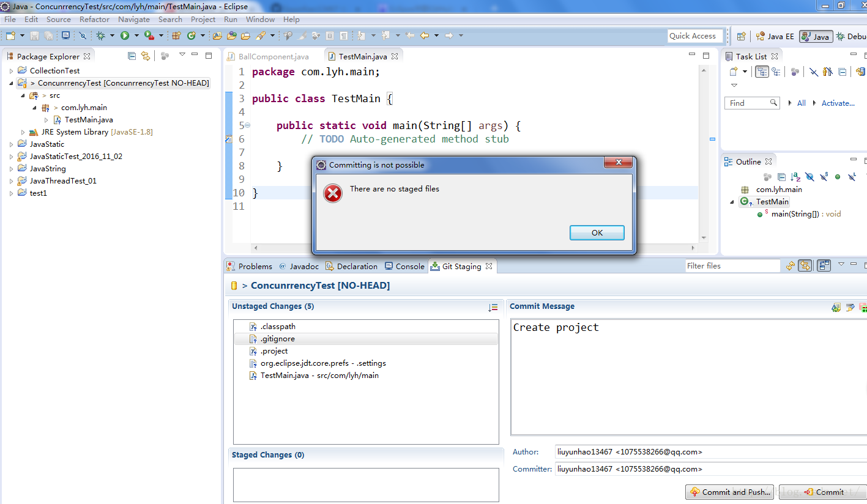This screenshot has height=504, width=867.
Task: Select .gitignore in Unstaged Changes
Action: (366, 339)
